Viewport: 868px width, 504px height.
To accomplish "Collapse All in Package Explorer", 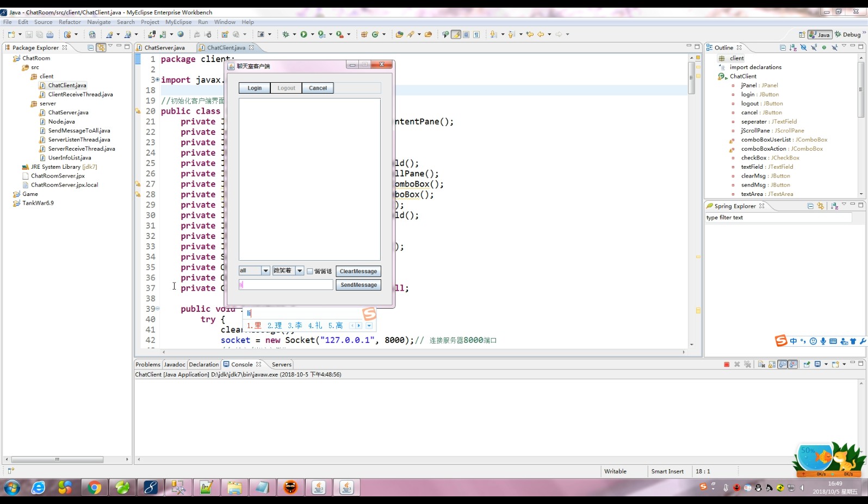I will click(x=91, y=47).
